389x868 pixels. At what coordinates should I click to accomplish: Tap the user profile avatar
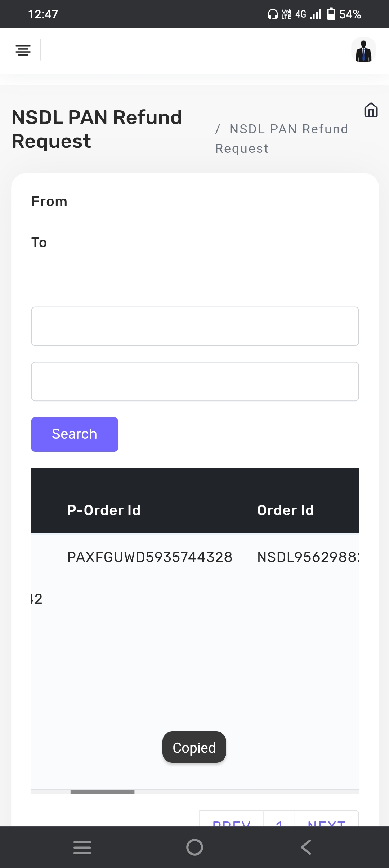tap(363, 50)
